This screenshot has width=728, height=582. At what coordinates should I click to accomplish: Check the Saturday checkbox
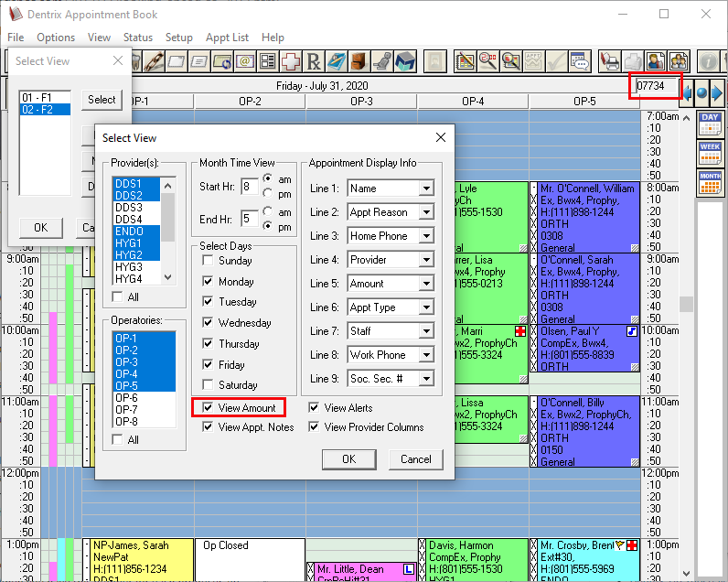click(x=208, y=384)
